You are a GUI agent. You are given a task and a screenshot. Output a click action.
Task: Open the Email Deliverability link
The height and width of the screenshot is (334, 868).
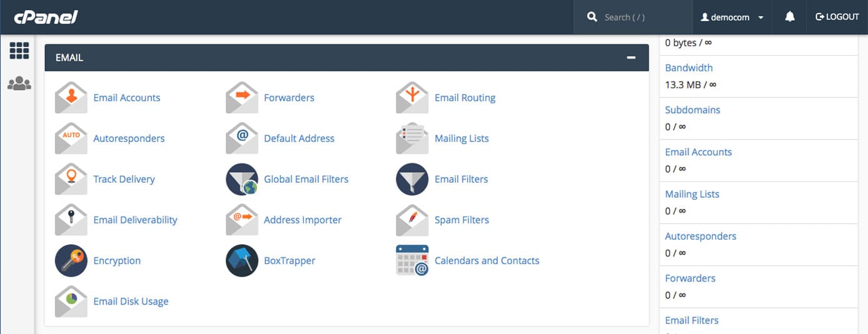pyautogui.click(x=135, y=220)
